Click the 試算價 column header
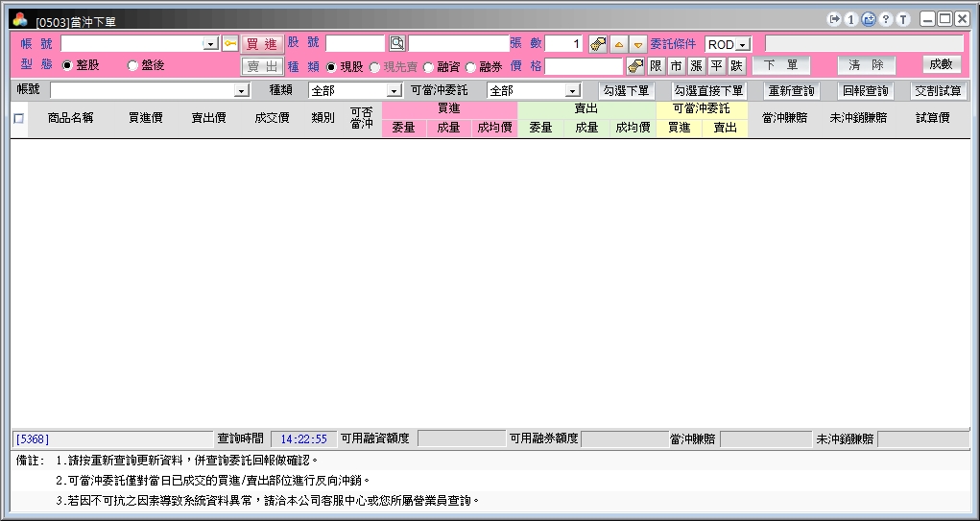The image size is (980, 521). point(933,117)
